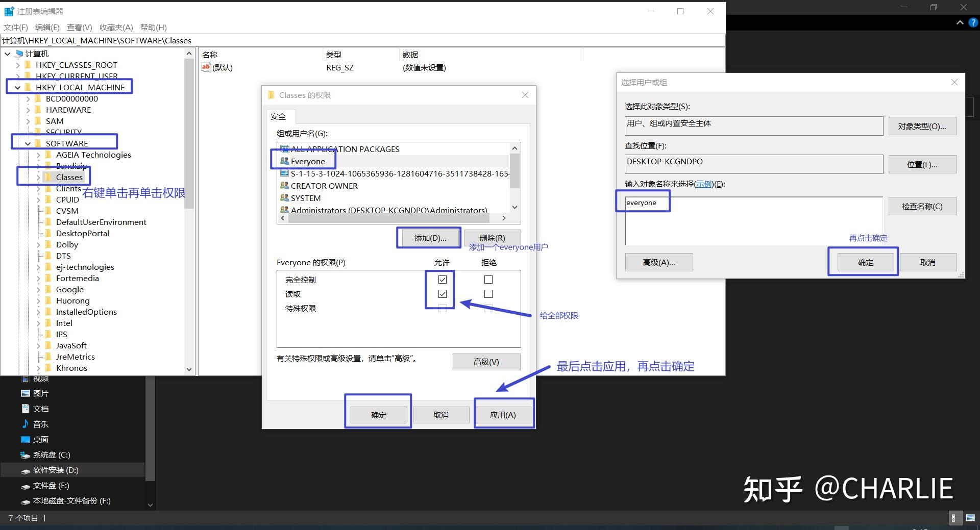Click the S-1-15-3-1024 SID entry icon

(285, 173)
